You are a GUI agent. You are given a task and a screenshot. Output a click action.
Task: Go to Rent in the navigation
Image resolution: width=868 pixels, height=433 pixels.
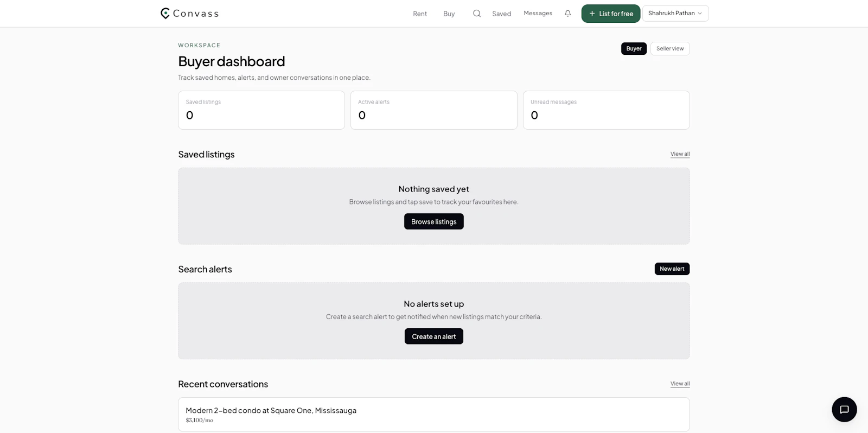(x=420, y=14)
